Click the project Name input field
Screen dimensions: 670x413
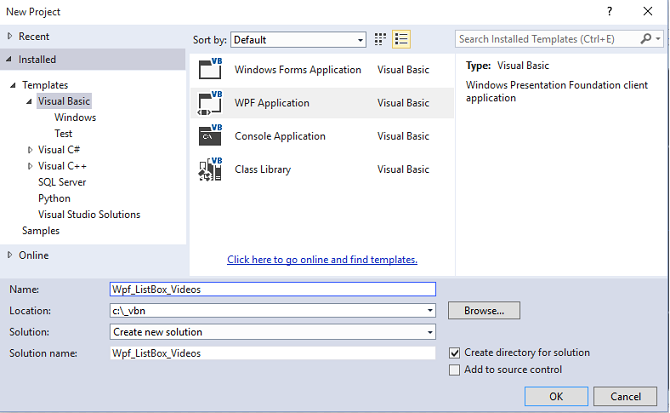273,289
